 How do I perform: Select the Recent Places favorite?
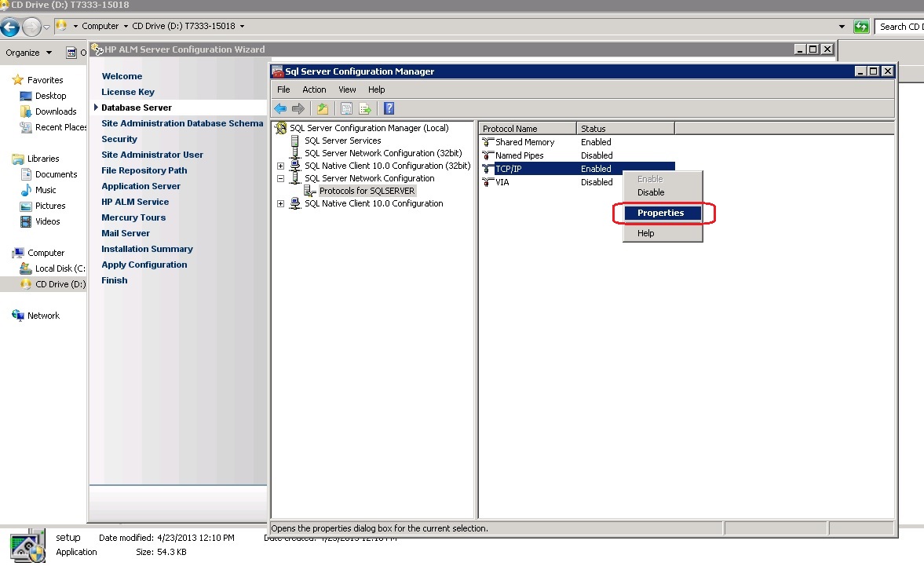[60, 127]
